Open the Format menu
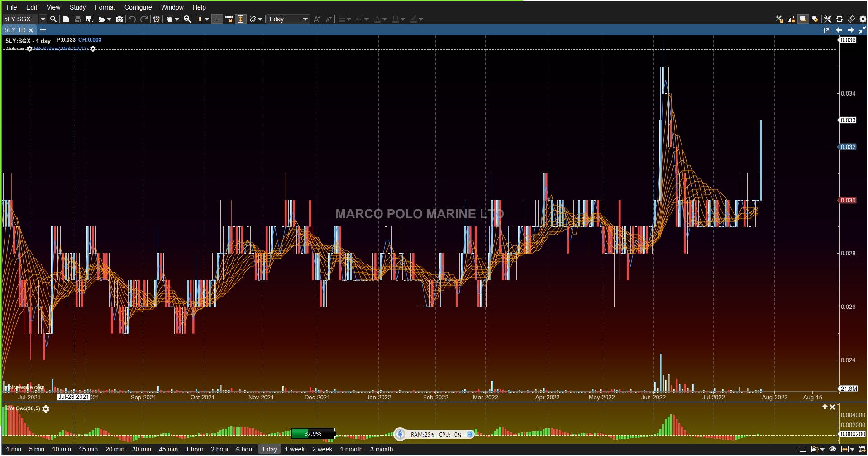 coord(105,7)
